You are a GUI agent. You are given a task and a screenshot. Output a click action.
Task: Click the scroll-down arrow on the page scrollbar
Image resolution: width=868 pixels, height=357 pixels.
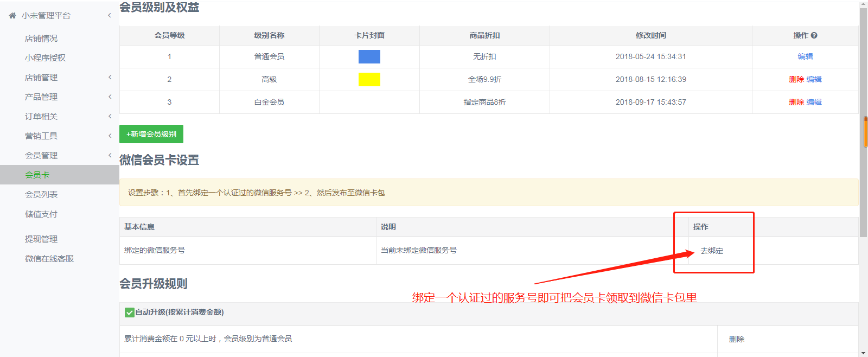[x=863, y=353]
